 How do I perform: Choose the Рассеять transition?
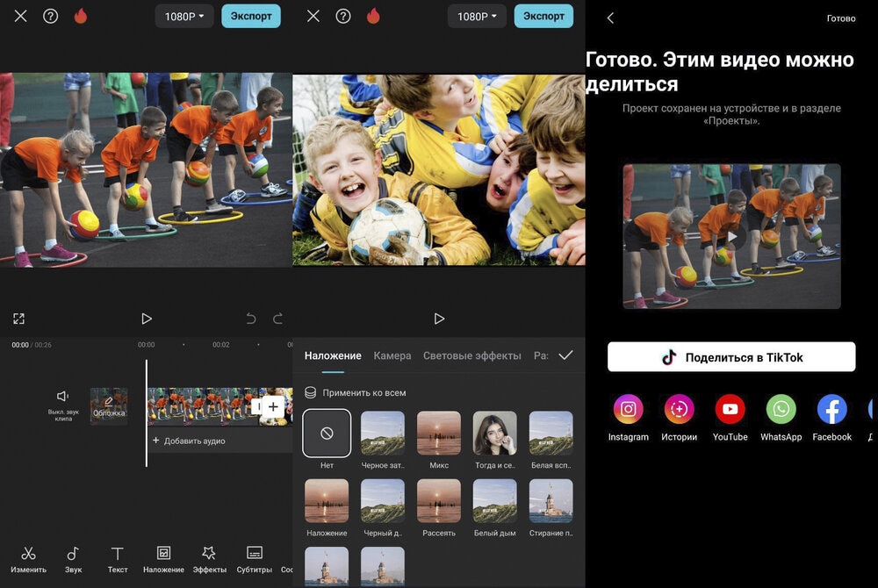point(439,501)
